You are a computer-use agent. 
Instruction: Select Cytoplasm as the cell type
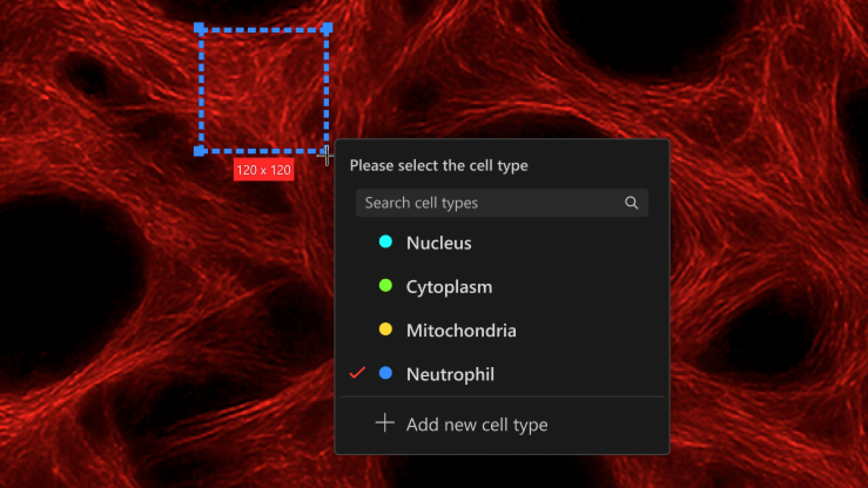click(x=449, y=287)
